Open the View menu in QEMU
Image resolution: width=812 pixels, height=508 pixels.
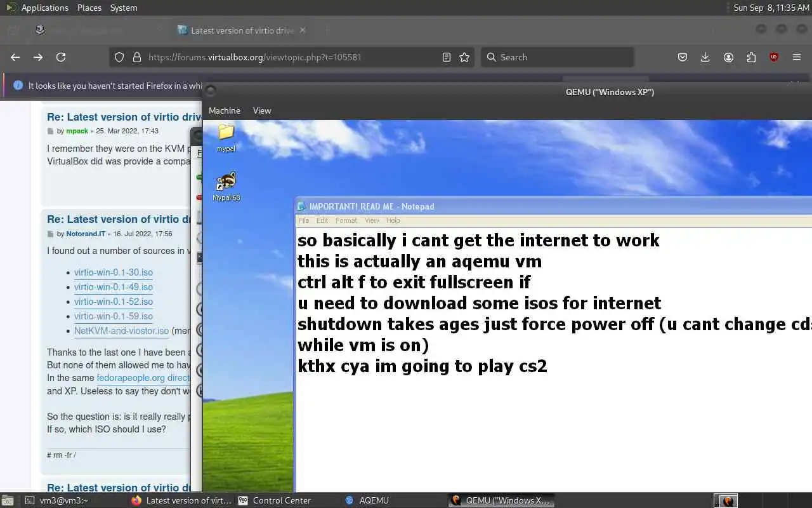[x=262, y=110]
